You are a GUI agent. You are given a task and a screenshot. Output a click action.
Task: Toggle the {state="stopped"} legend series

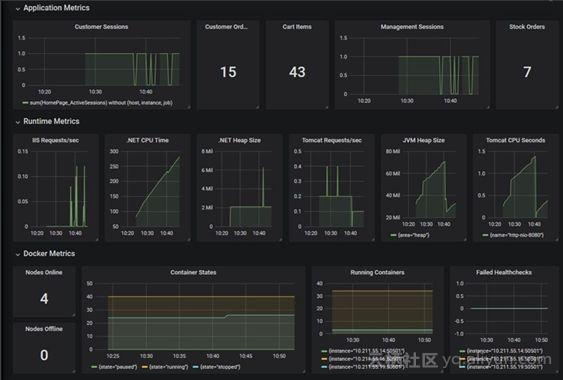[x=220, y=367]
